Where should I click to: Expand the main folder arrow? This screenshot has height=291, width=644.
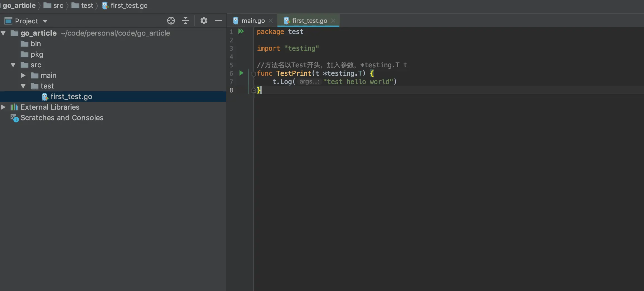pyautogui.click(x=23, y=75)
